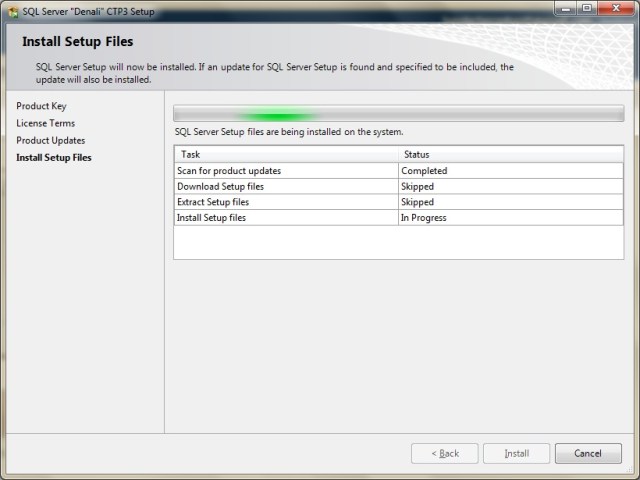The width and height of the screenshot is (640, 480).
Task: Select the Product Key step
Action: 42,106
